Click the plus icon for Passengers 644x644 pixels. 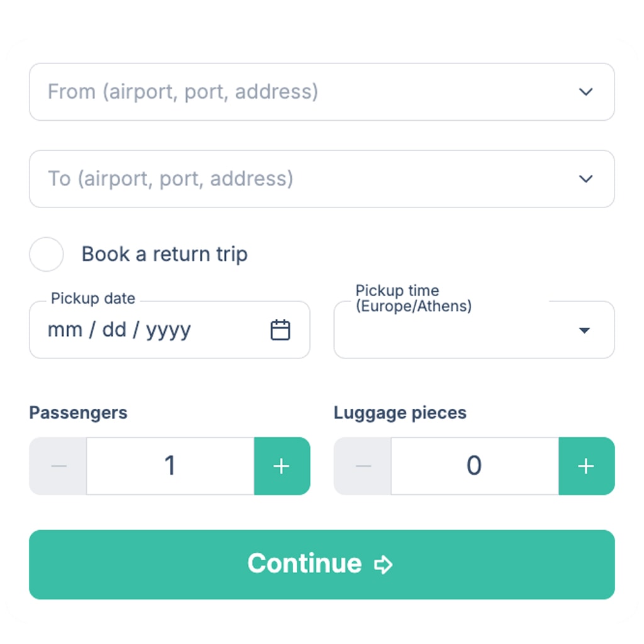point(282,466)
